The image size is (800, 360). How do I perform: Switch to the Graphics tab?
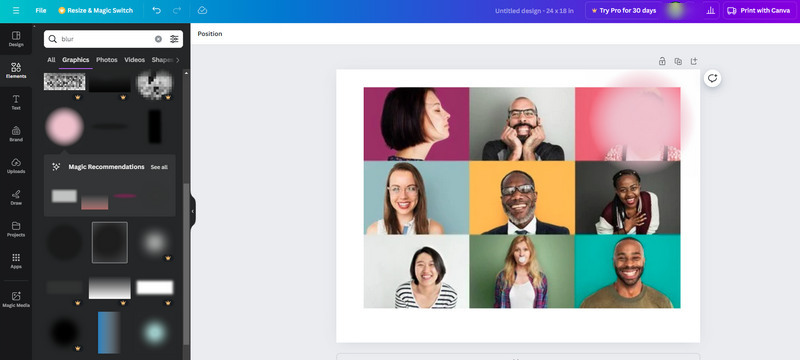[x=76, y=60]
